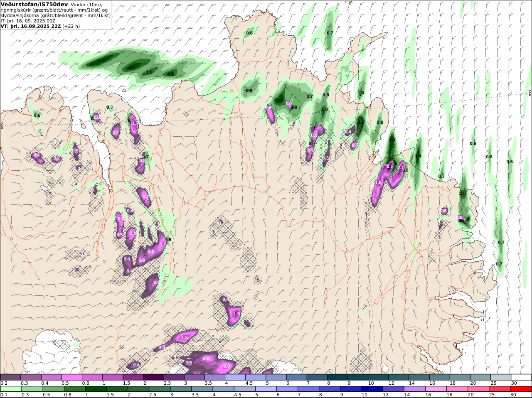Viewport: 532px width, 398px height.
Task: Click the 0.5 swatch in the lower rain legend
Action: coord(53,389)
